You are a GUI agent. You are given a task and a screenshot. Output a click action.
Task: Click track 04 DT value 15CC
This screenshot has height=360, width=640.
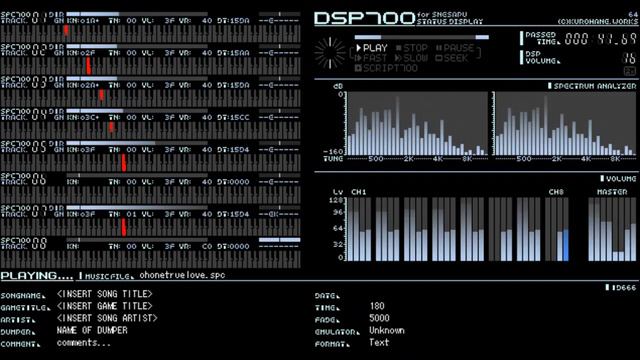(240, 117)
